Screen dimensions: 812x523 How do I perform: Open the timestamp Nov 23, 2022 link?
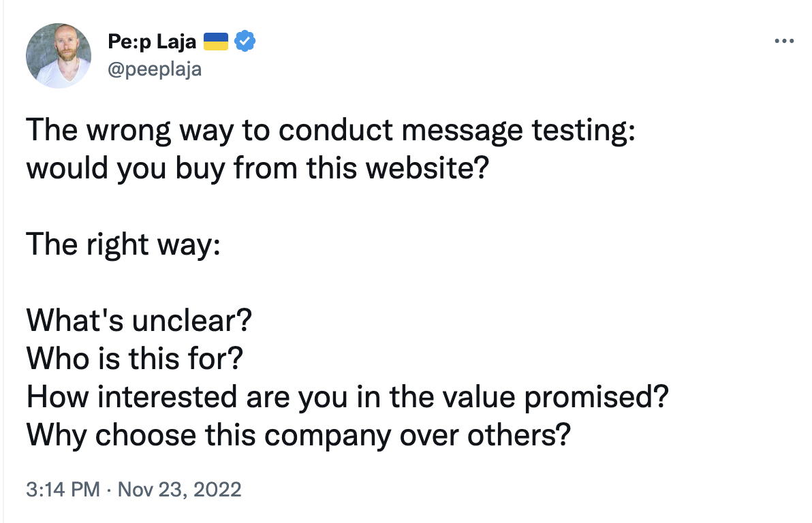pos(179,489)
